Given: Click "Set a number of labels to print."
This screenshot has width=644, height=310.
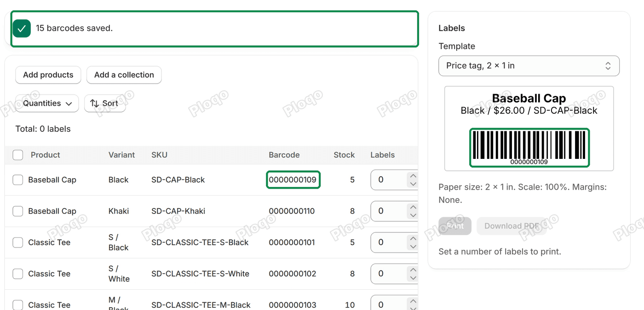Looking at the screenshot, I should click(500, 252).
